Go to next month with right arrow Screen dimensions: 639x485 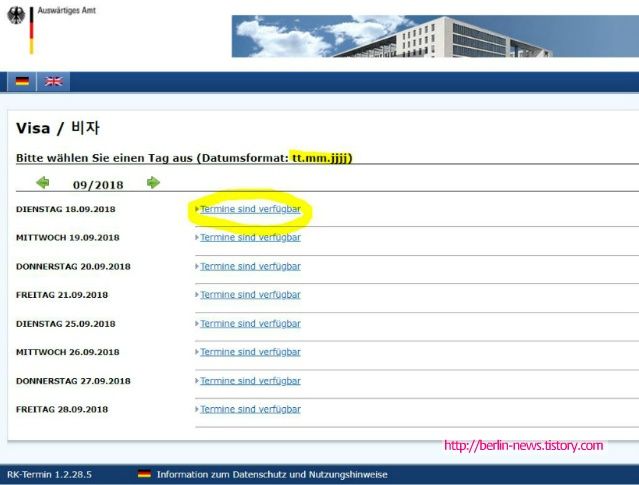pos(153,183)
